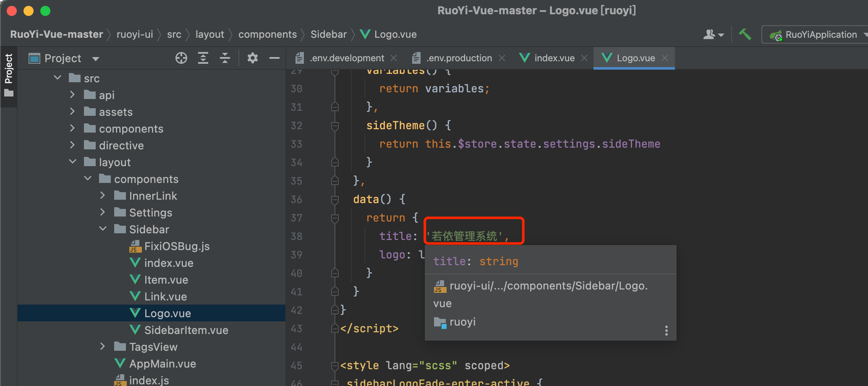This screenshot has width=868, height=386.
Task: Click the components breadcrumb
Action: pos(267,34)
